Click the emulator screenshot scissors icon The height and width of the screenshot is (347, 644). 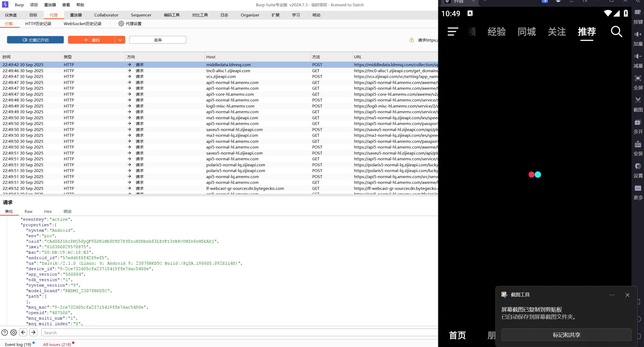[x=638, y=100]
